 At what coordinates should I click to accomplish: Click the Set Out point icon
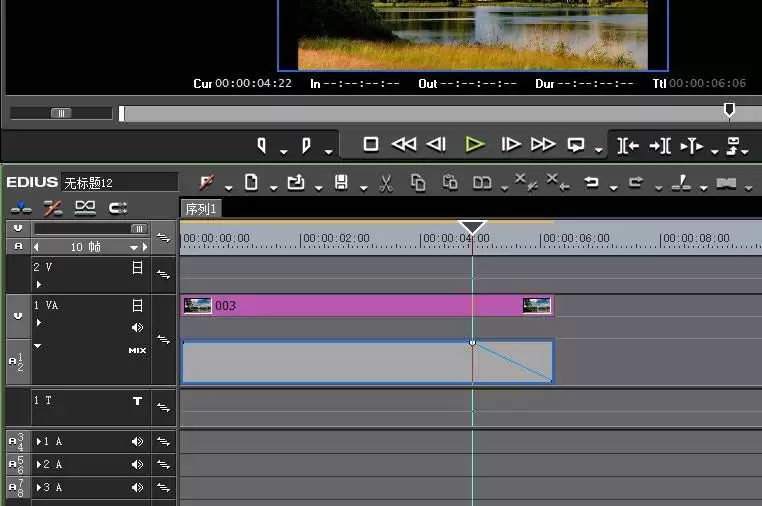pos(306,145)
